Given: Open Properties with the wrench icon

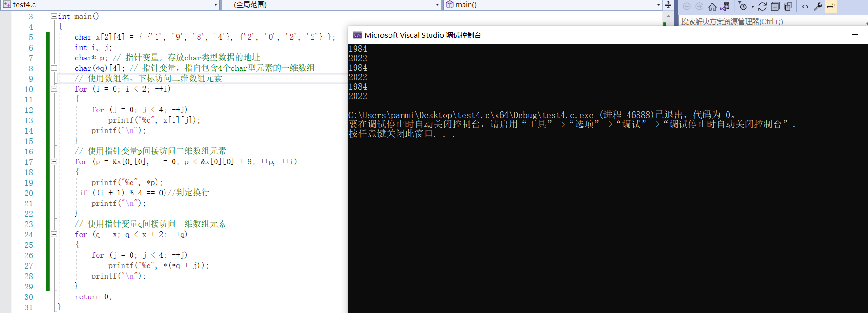Looking at the screenshot, I should pyautogui.click(x=818, y=7).
